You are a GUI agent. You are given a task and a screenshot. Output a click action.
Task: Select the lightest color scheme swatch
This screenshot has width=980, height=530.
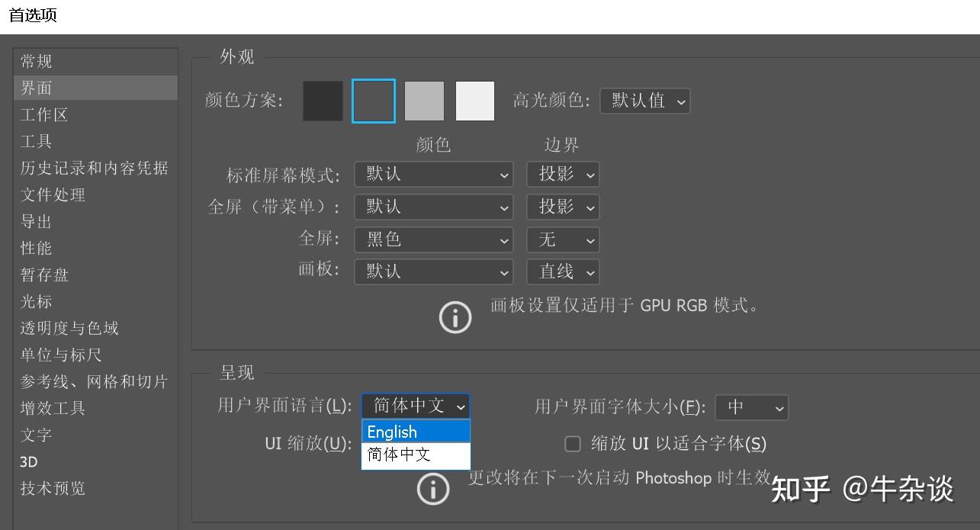click(474, 100)
